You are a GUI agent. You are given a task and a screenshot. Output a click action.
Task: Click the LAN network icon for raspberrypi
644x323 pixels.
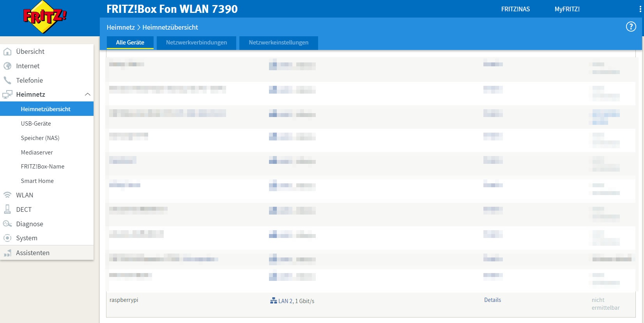[273, 301]
